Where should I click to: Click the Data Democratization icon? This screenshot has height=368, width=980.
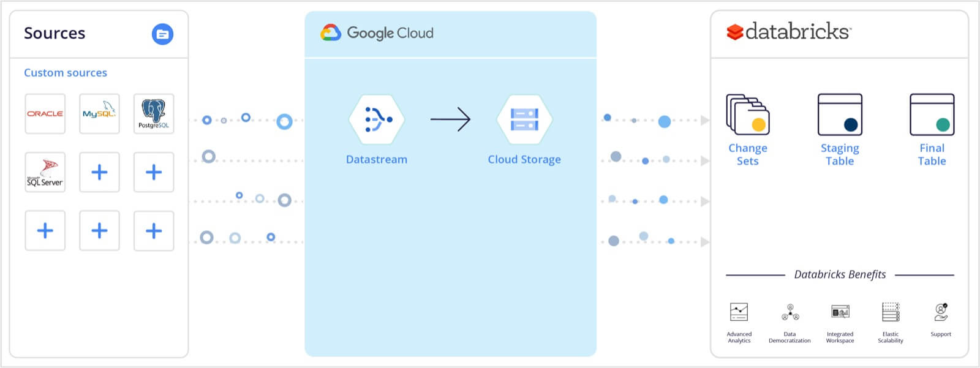(x=790, y=312)
